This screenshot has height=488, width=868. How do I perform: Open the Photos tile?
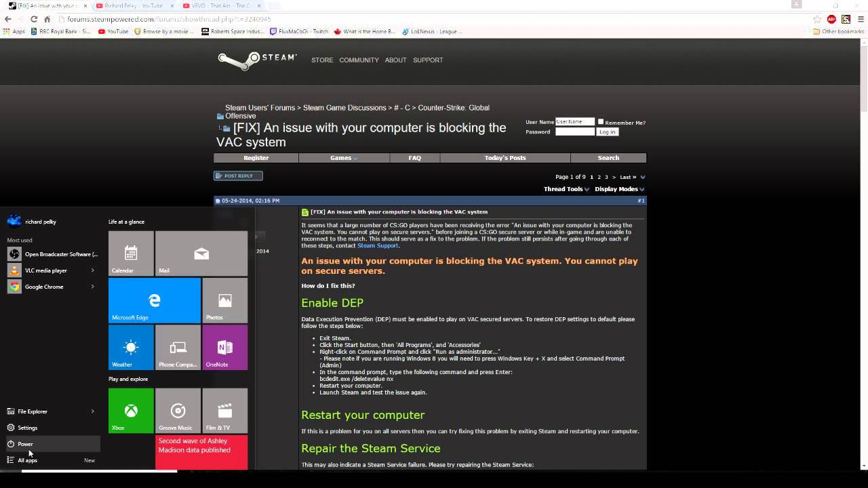[x=224, y=300]
